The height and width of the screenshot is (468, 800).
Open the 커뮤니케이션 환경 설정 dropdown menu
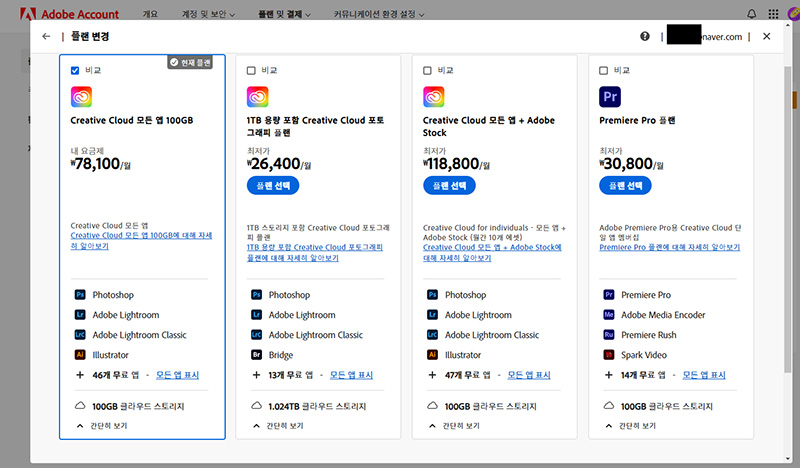click(x=379, y=14)
